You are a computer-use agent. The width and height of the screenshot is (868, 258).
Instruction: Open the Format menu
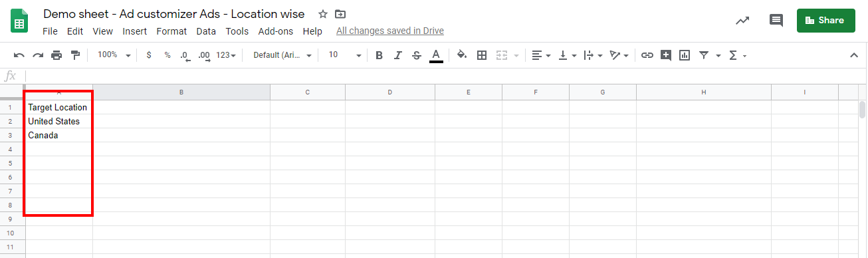[x=171, y=31]
